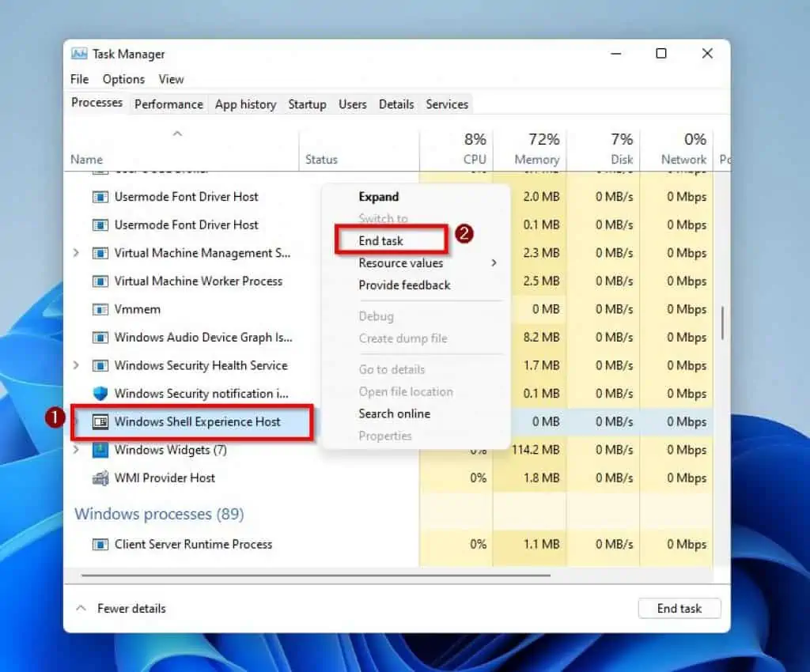
Task: Expand the Virtual Machine Management group
Action: pos(76,253)
